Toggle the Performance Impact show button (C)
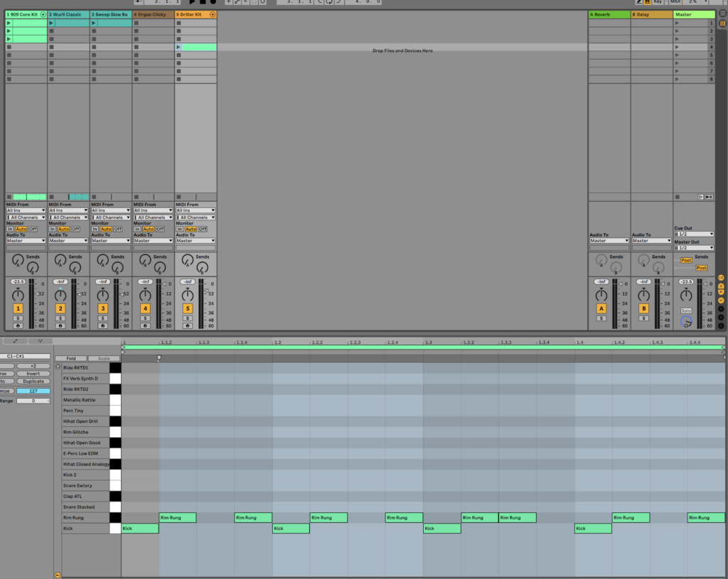 pos(721,325)
